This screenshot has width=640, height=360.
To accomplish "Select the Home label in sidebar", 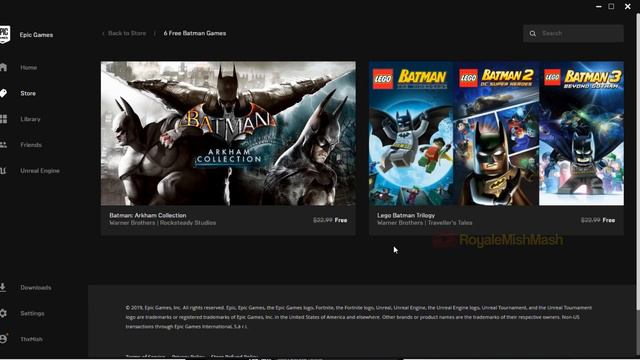I will pos(29,67).
